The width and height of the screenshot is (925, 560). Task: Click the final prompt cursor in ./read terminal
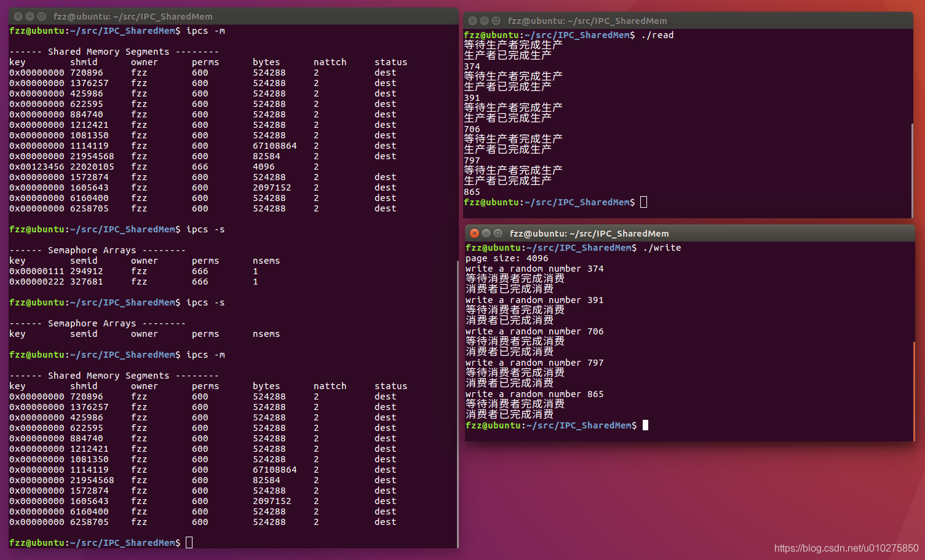pos(643,202)
